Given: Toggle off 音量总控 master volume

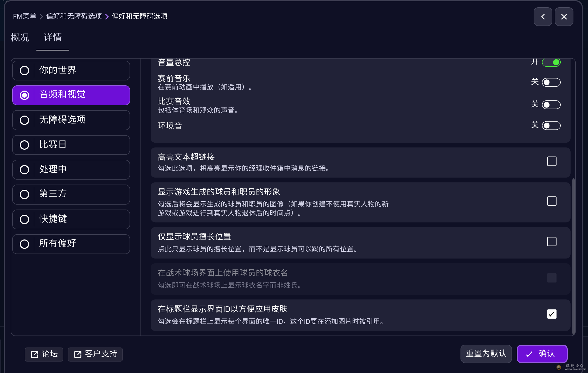Looking at the screenshot, I should tap(551, 62).
